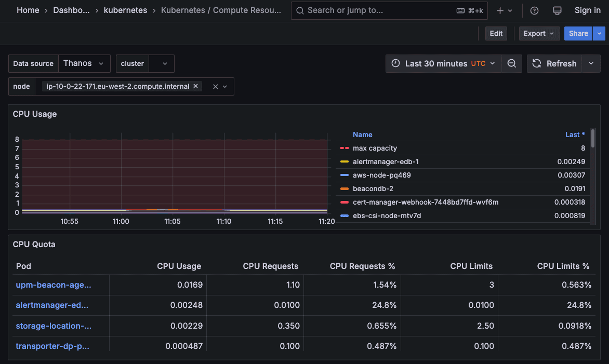Click the Share button
The width and height of the screenshot is (609, 364).
pyautogui.click(x=578, y=33)
